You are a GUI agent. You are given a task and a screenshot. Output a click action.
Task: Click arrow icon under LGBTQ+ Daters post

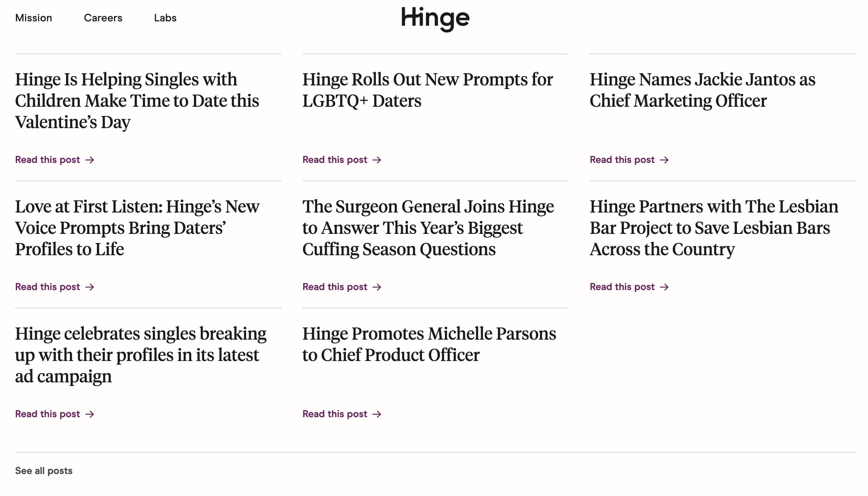click(377, 160)
